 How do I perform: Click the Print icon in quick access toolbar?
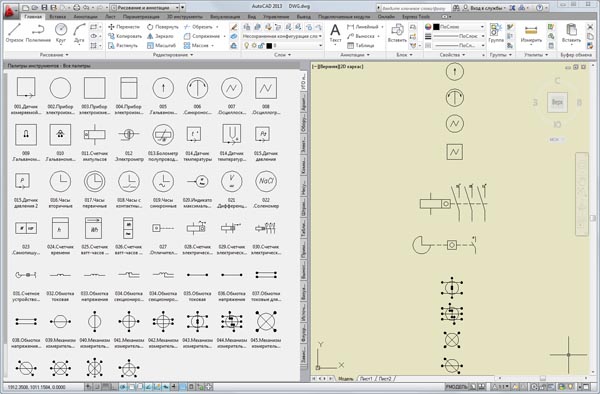point(77,7)
